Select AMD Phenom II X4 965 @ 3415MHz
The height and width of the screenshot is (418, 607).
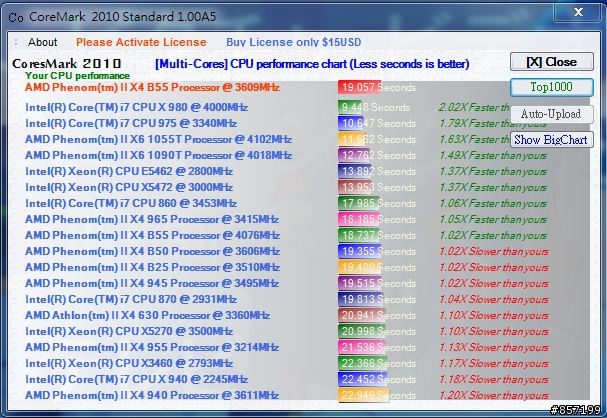click(x=152, y=219)
